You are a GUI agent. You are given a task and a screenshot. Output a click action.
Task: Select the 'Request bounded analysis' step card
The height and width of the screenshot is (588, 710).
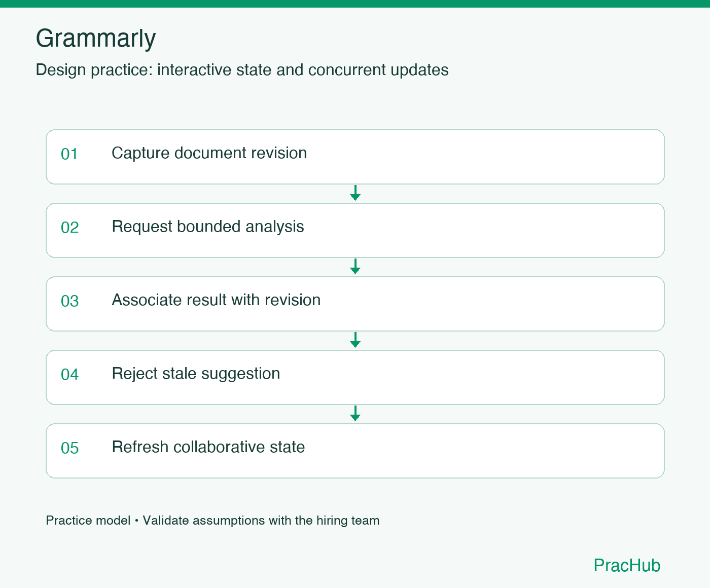coord(355,230)
